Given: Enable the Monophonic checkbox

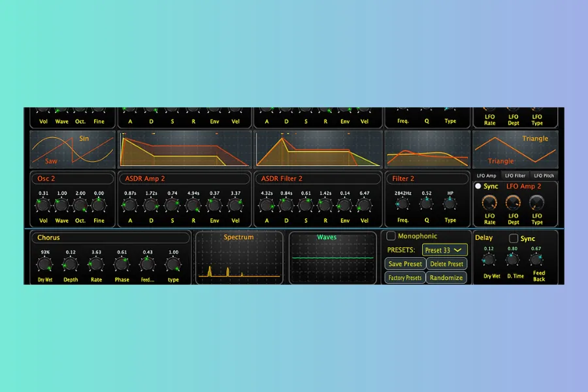Looking at the screenshot, I should coord(391,236).
